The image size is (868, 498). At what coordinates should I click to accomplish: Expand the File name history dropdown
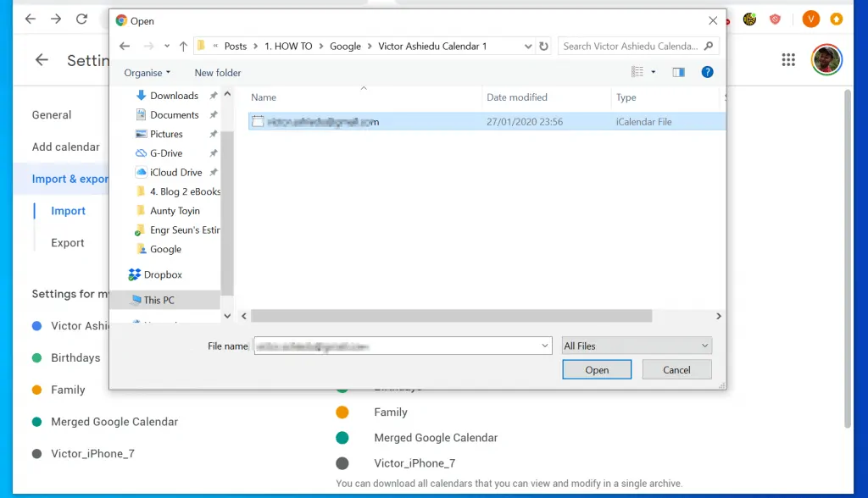click(545, 346)
